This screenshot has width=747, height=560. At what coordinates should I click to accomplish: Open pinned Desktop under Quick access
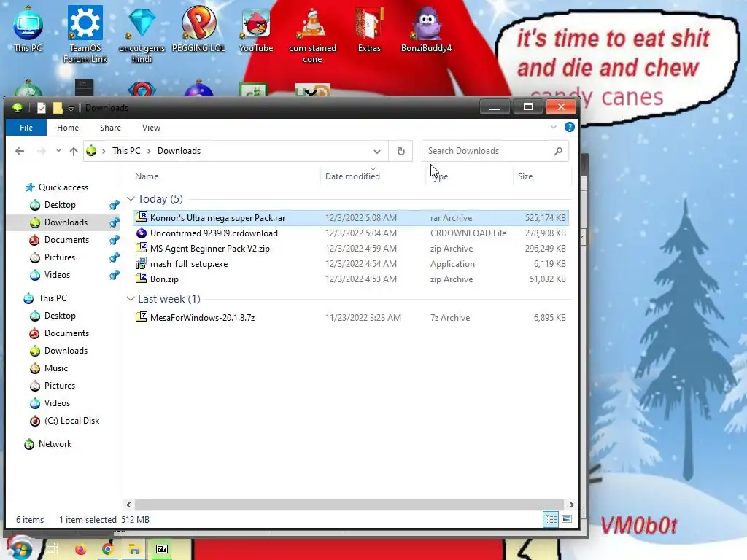pos(60,205)
